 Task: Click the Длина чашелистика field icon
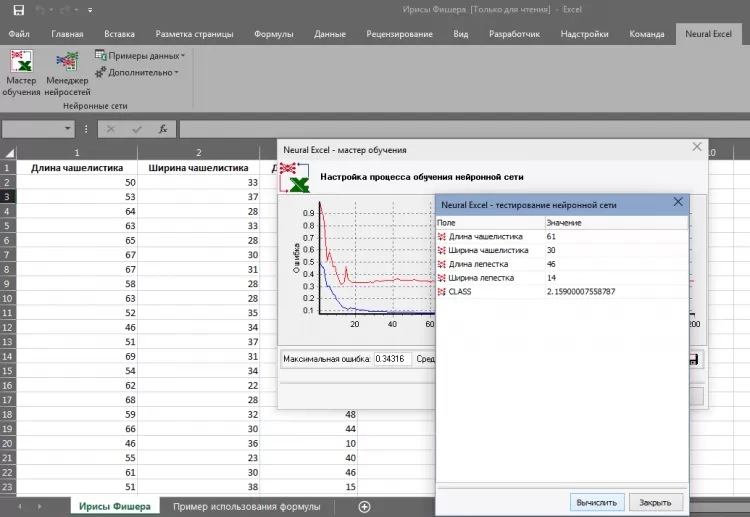point(442,236)
